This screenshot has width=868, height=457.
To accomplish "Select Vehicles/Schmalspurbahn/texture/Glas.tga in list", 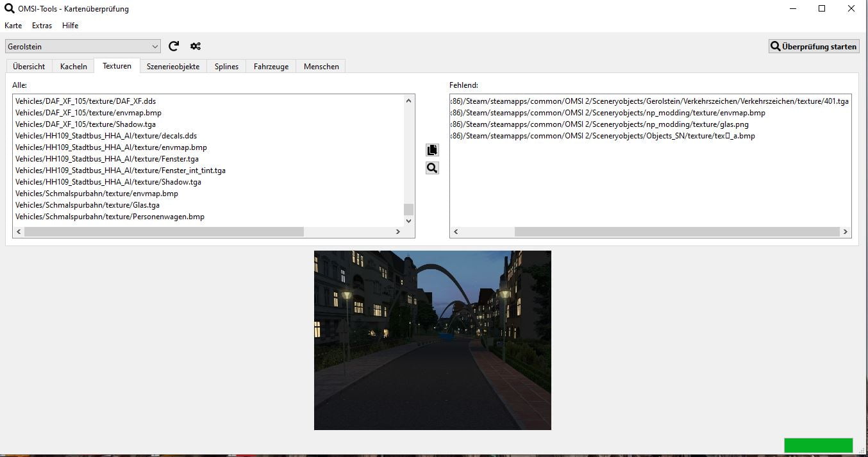I will click(88, 205).
